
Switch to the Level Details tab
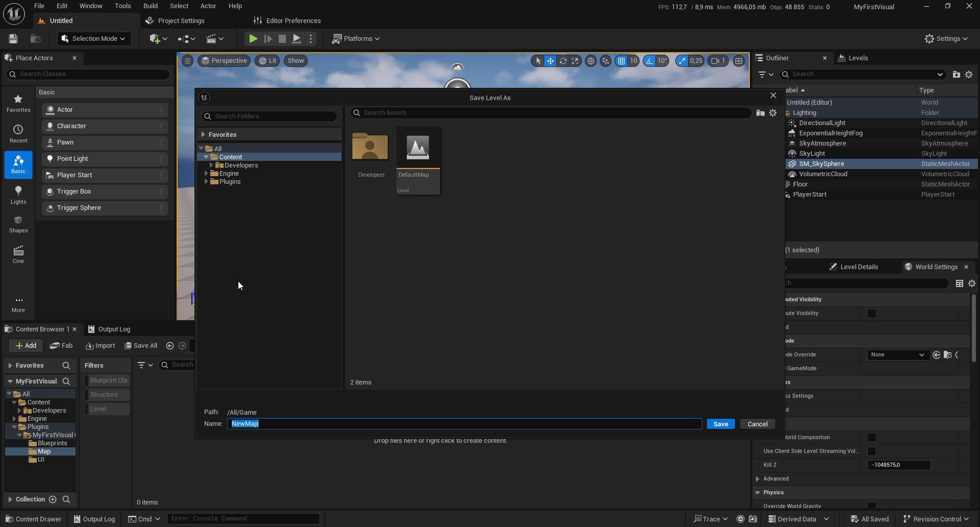[x=853, y=267]
